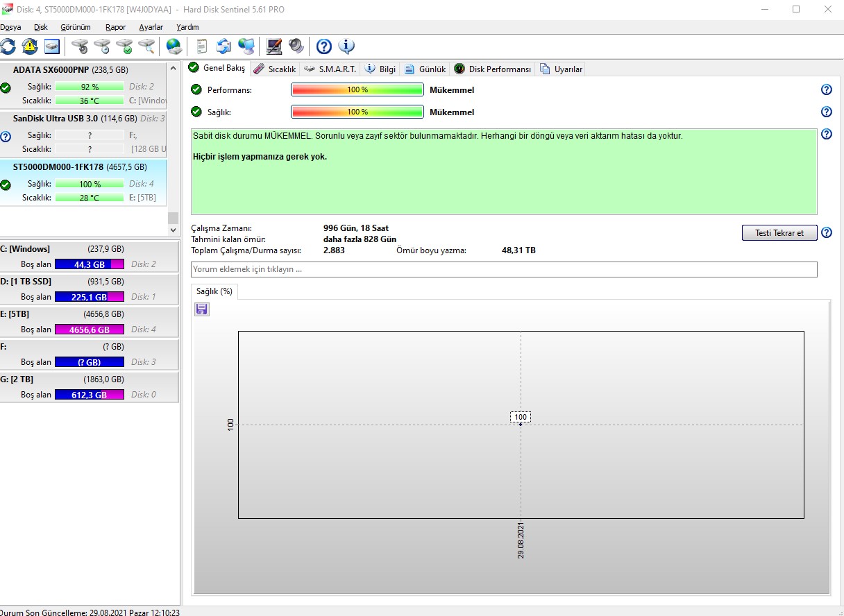Click the SanDisk unknown status question icon
This screenshot has height=616, width=844.
click(x=6, y=137)
